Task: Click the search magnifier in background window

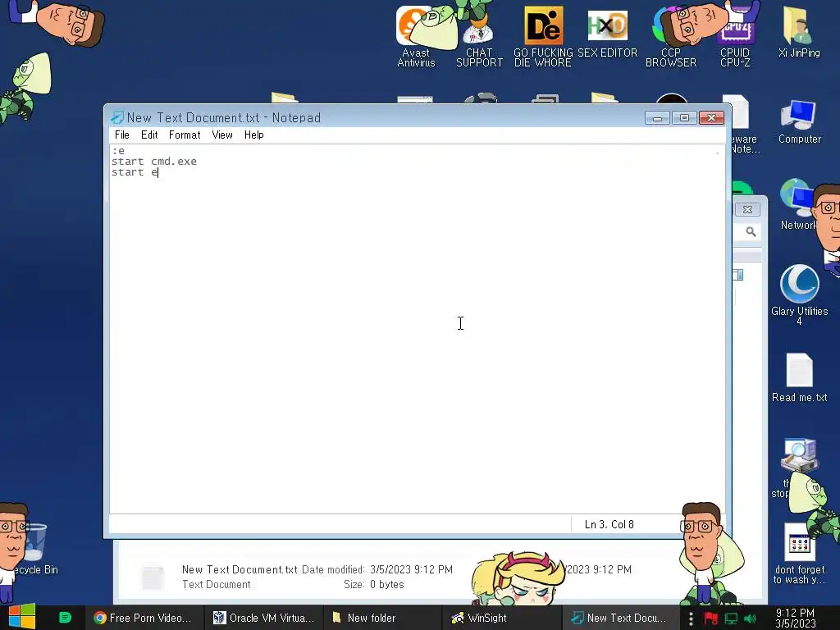Action: [751, 231]
